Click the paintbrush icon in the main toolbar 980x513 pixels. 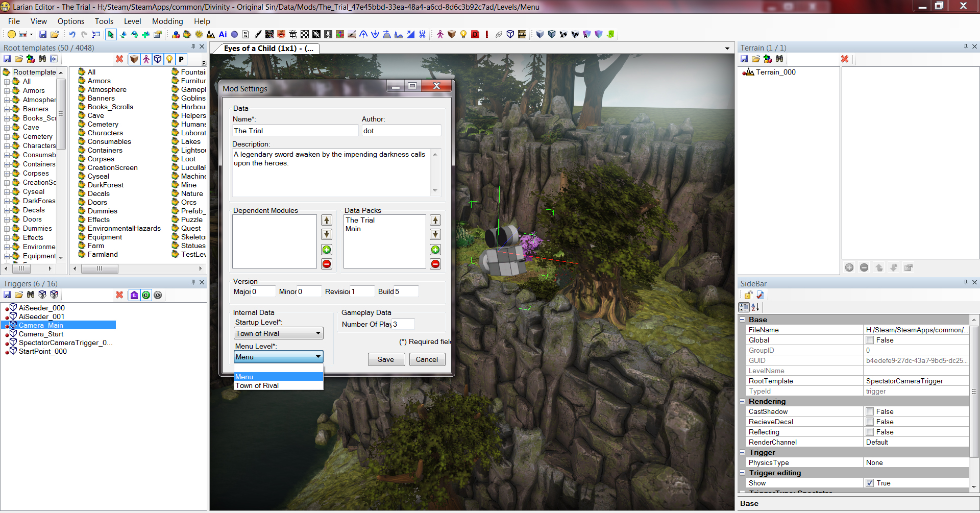pos(258,34)
